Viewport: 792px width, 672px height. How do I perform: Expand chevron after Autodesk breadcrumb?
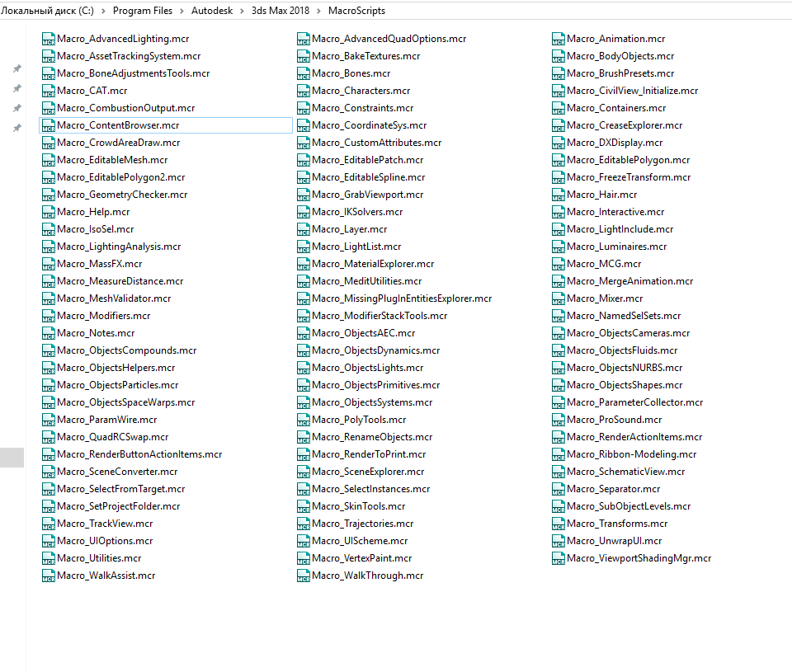tap(242, 11)
